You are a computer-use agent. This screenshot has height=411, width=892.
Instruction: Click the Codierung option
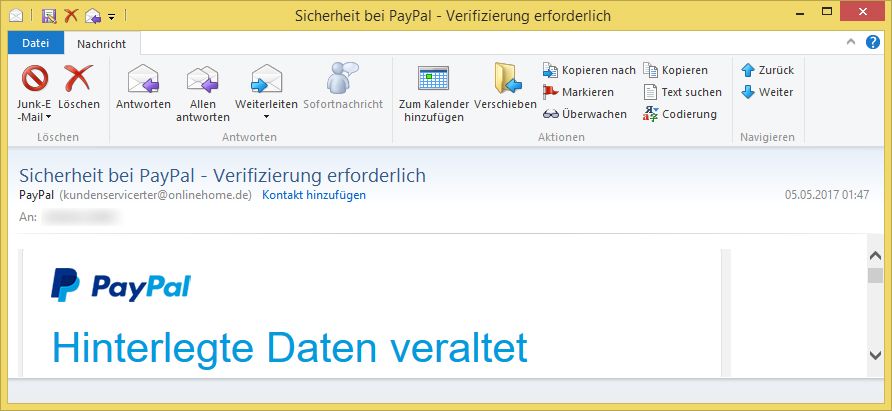680,114
